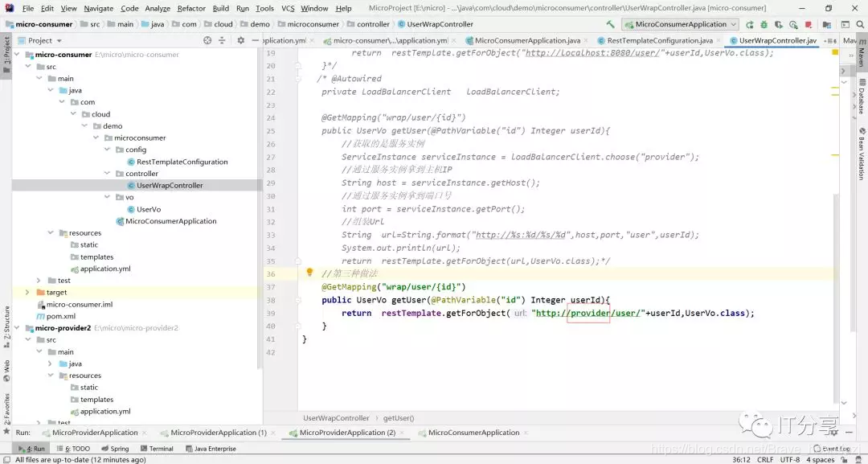The height and width of the screenshot is (464, 868).
Task: Click the tool windows toggle icon at bottom-left
Action: click(6, 459)
